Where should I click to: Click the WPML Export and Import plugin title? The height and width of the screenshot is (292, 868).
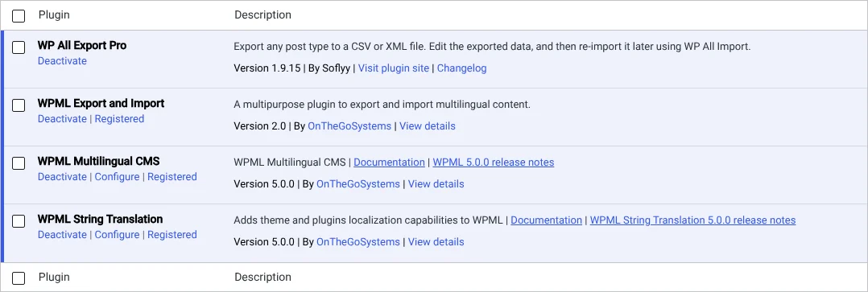pyautogui.click(x=101, y=104)
